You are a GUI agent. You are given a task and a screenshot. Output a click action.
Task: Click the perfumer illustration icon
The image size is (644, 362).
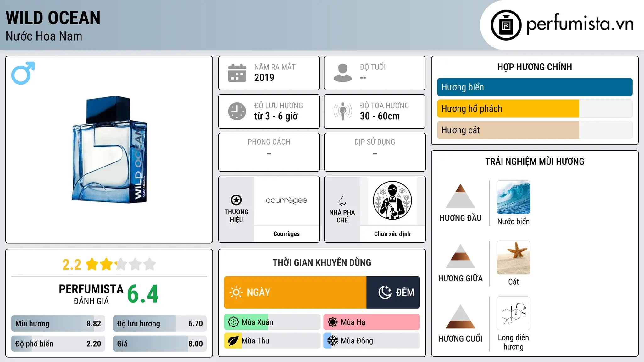(392, 200)
